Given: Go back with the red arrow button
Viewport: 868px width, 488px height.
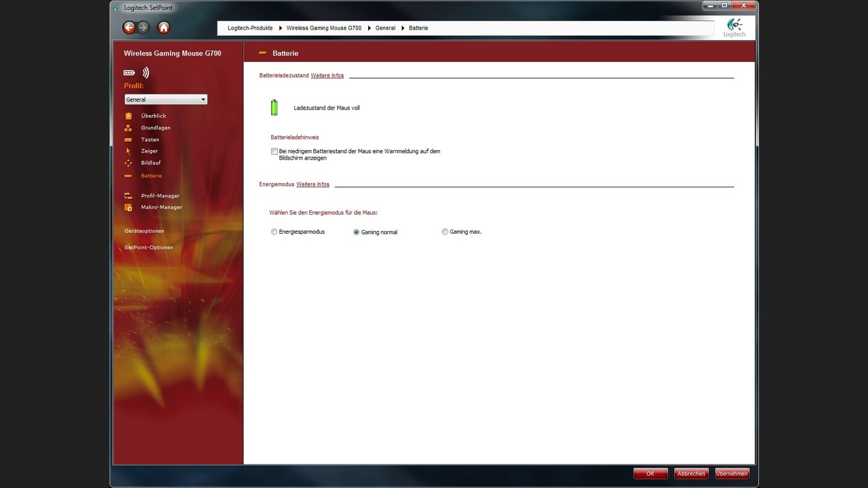Looking at the screenshot, I should pyautogui.click(x=129, y=28).
